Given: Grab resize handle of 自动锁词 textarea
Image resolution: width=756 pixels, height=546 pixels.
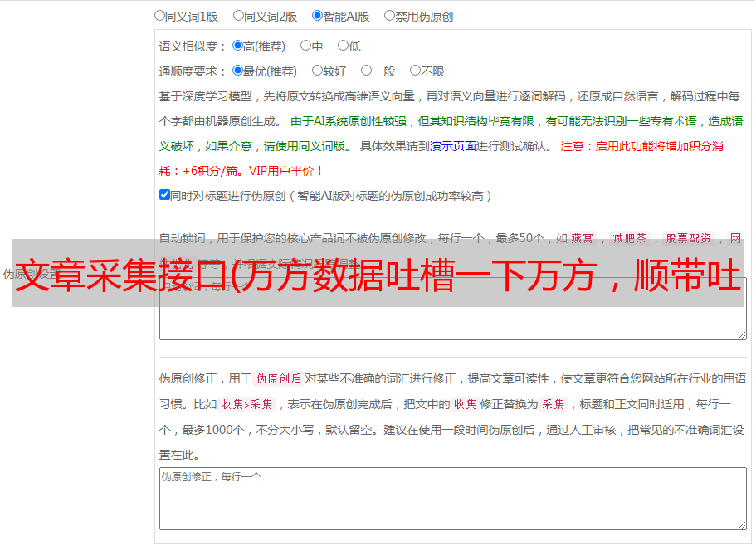Looking at the screenshot, I should click(742, 335).
